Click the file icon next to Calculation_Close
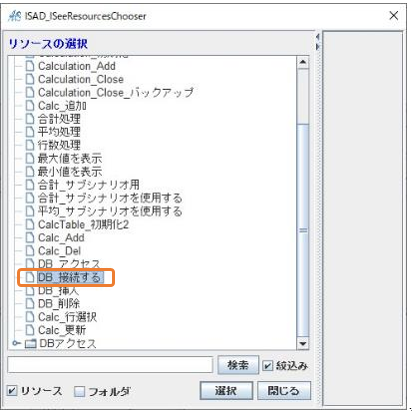 [30, 79]
